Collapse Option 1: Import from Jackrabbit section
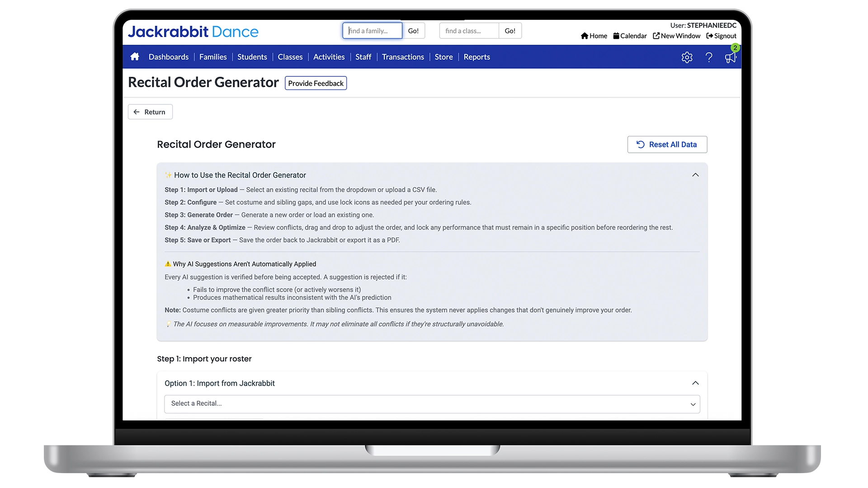 (695, 383)
